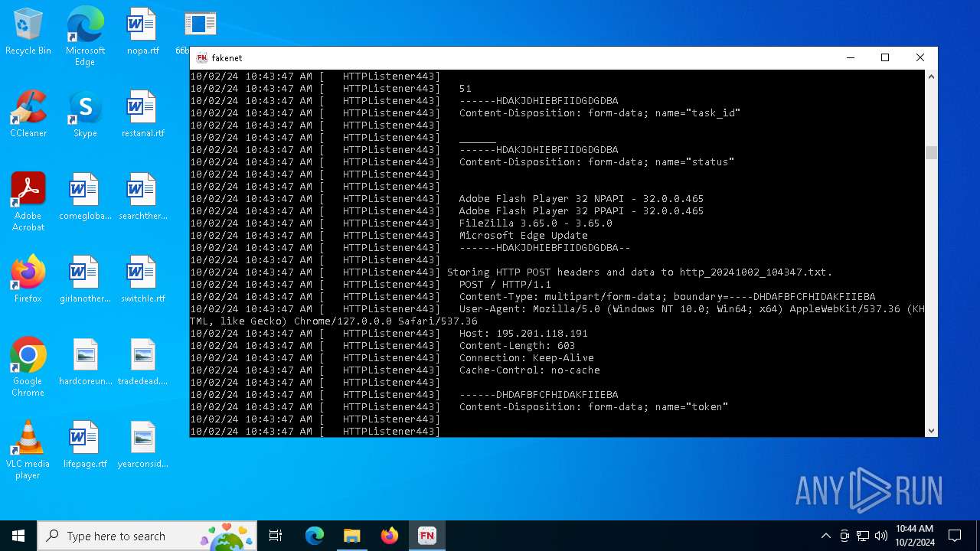Screen dimensions: 980x551
Task: Open VLC media player shortcut
Action: [x=28, y=450]
